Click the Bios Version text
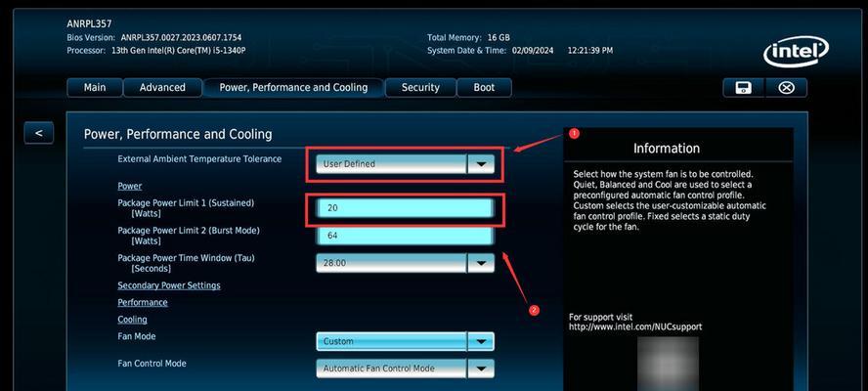 [x=153, y=38]
